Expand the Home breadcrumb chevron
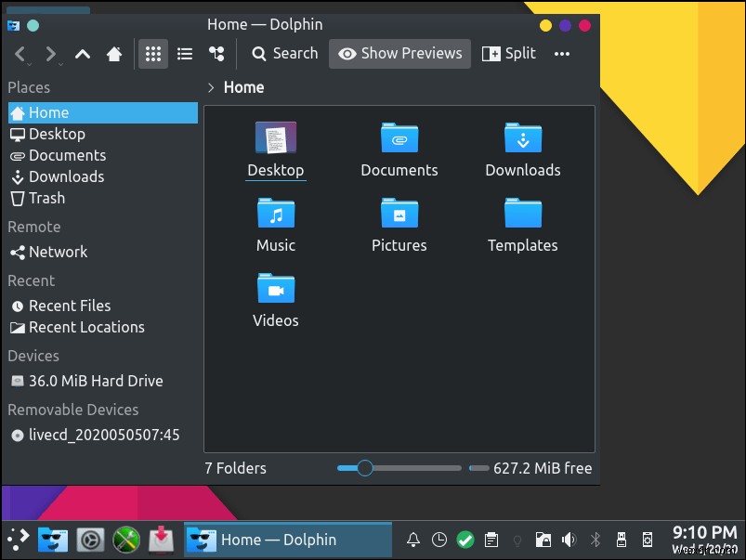This screenshot has width=746, height=560. point(210,86)
